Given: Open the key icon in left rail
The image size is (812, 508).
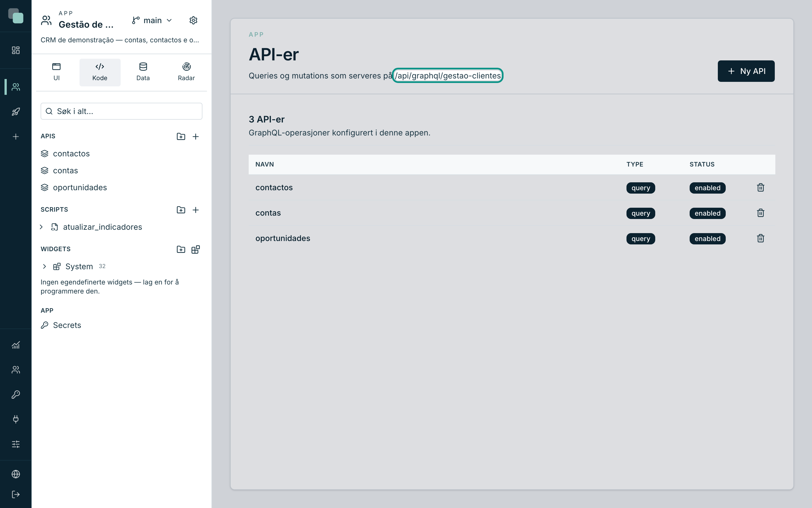Looking at the screenshot, I should click(x=16, y=395).
